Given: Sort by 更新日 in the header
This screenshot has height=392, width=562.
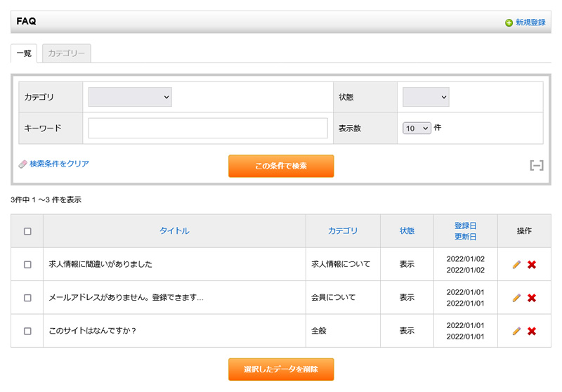Looking at the screenshot, I should (x=465, y=237).
